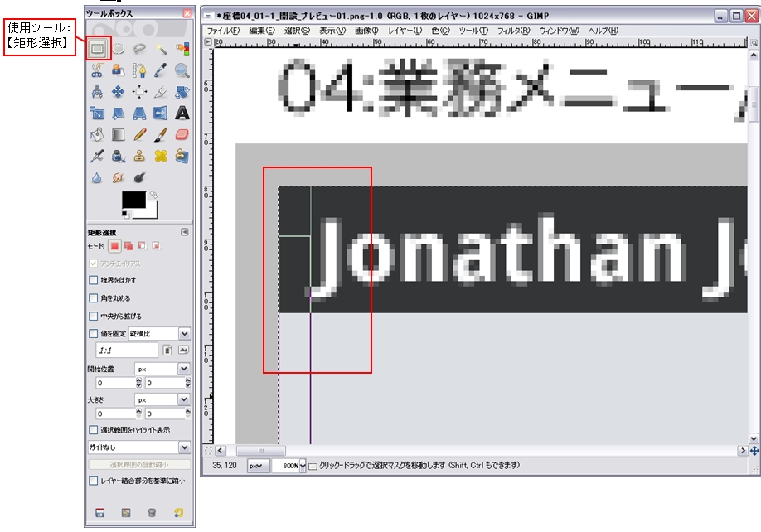Select the Bucket Fill tool
This screenshot has width=761, height=532.
pyautogui.click(x=98, y=135)
